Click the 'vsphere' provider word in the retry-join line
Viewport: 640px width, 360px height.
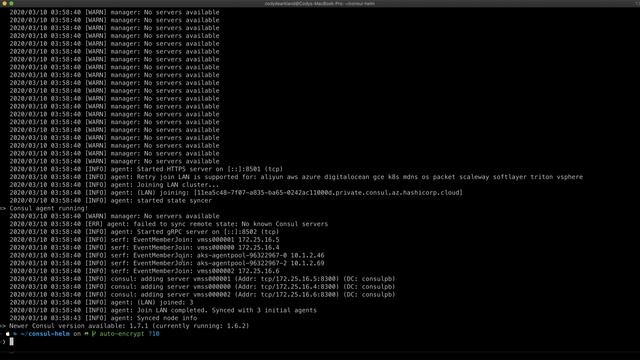[570, 177]
